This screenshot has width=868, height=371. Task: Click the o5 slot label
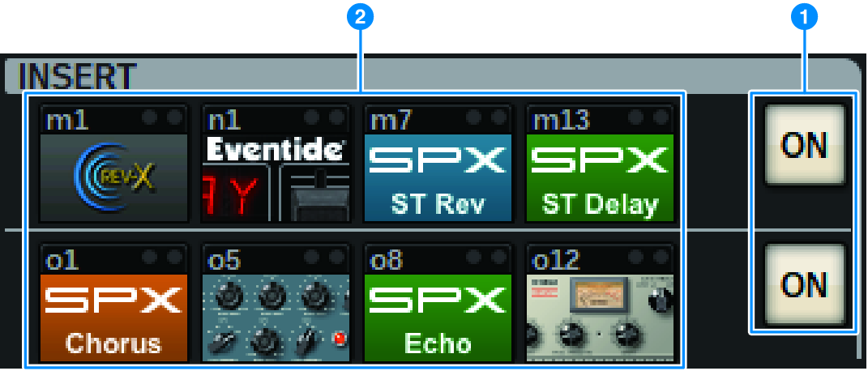coord(226,258)
